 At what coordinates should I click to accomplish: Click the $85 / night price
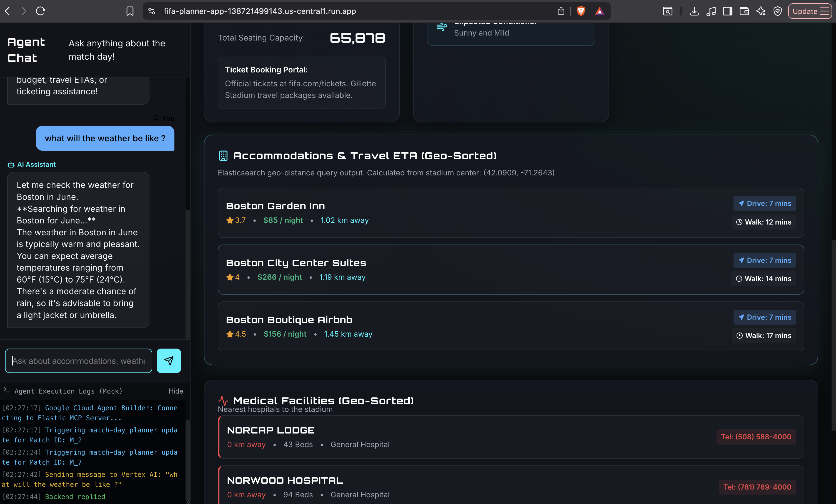click(283, 220)
